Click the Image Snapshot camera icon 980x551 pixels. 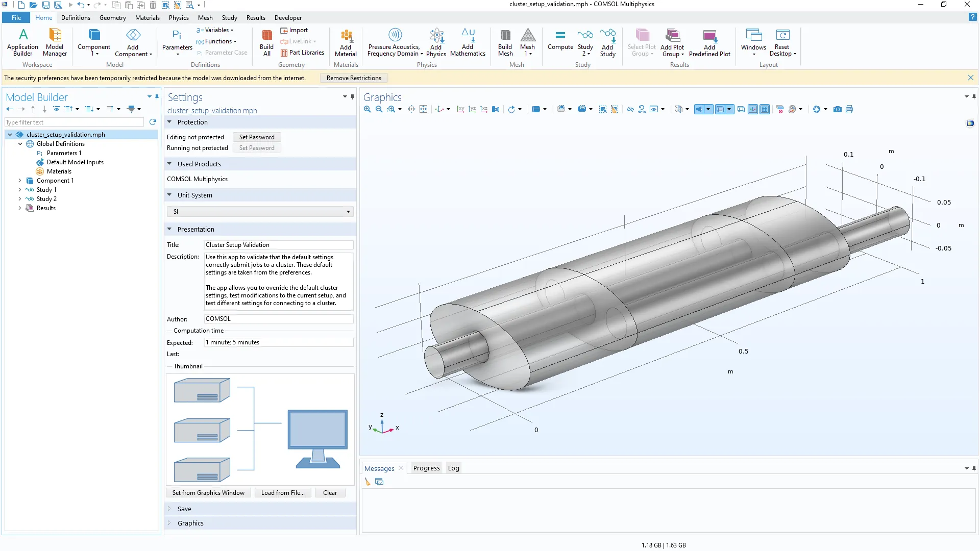click(x=837, y=109)
